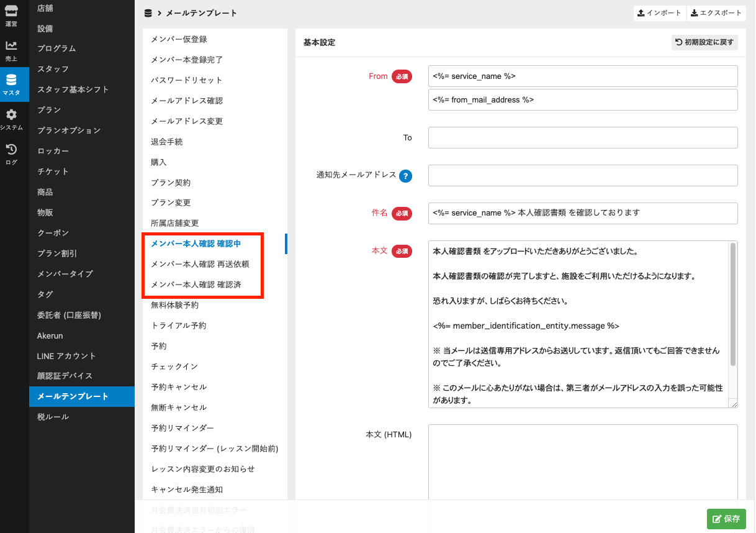Open the 運営 store icon in sidebar
This screenshot has width=756, height=533.
pyautogui.click(x=11, y=15)
